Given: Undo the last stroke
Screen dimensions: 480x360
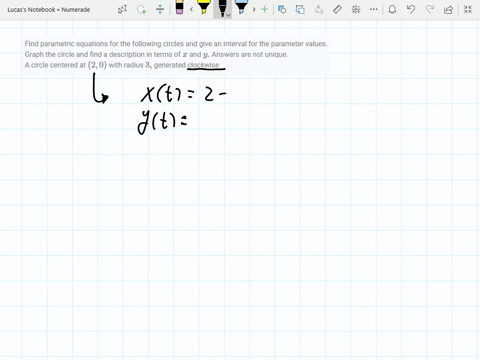Looking at the screenshot, I should 411,9.
